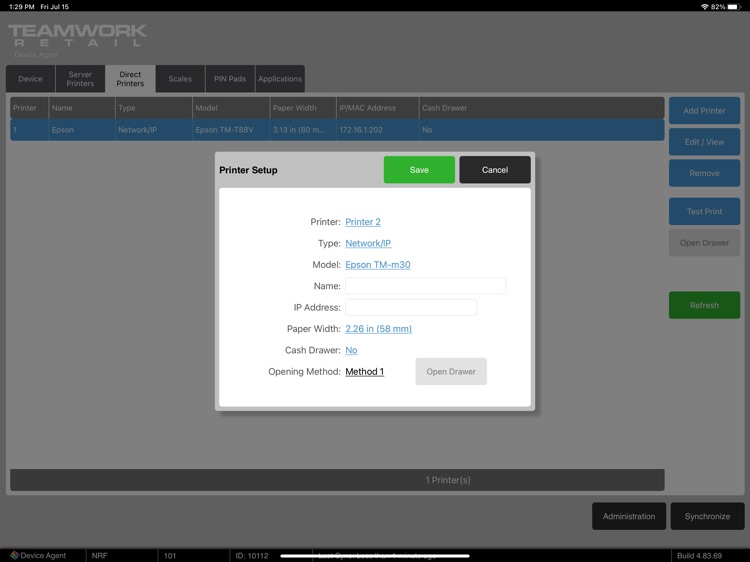Select the Method 1 opening method
This screenshot has width=750, height=562.
(364, 372)
